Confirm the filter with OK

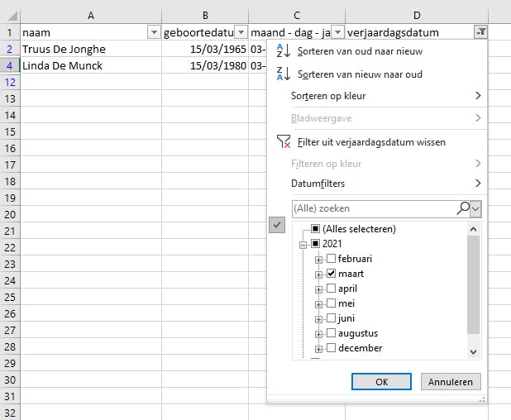pyautogui.click(x=381, y=381)
